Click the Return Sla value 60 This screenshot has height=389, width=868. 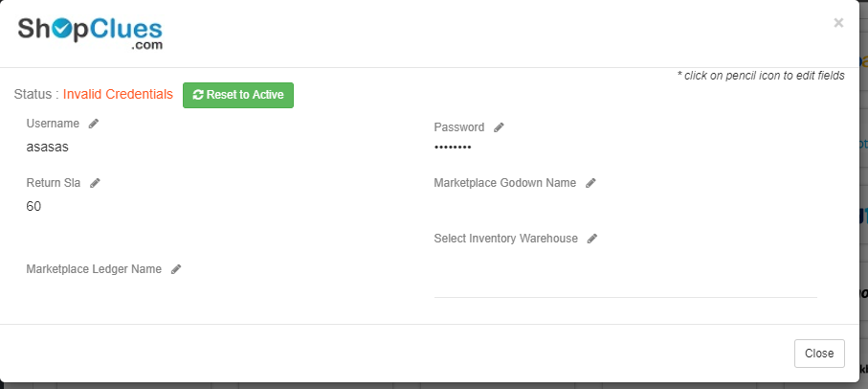click(x=33, y=207)
